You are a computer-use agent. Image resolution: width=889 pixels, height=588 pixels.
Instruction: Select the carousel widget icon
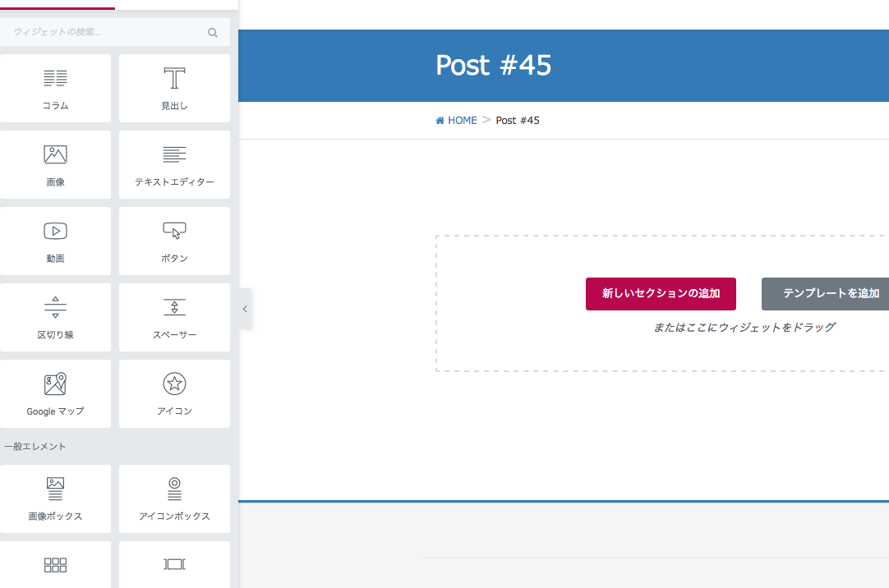pos(175,564)
